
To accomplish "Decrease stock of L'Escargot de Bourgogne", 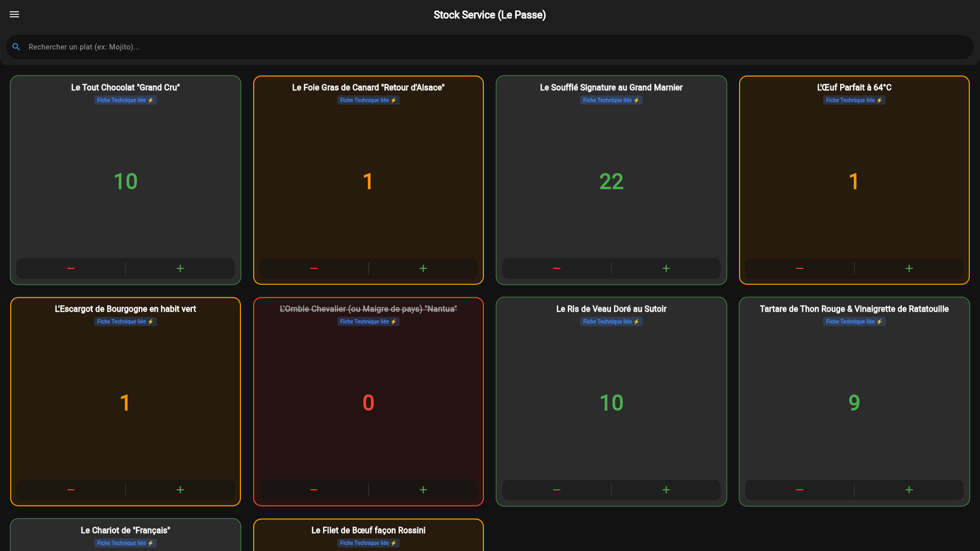I will (71, 490).
